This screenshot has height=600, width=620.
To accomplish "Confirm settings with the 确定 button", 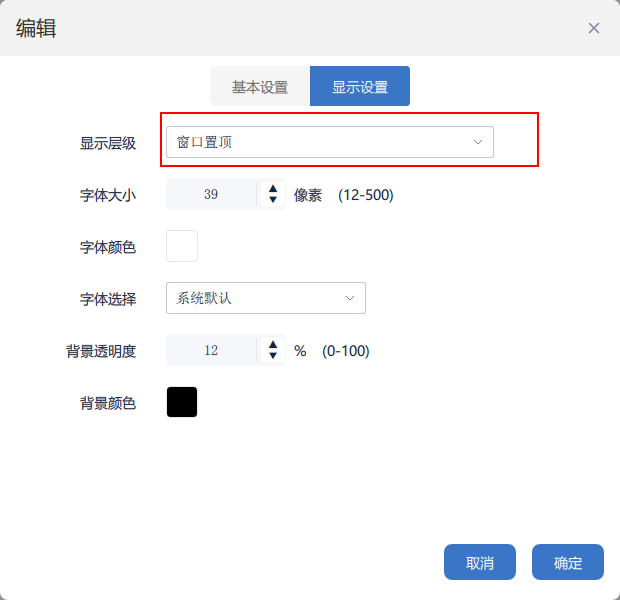I will pos(568,563).
